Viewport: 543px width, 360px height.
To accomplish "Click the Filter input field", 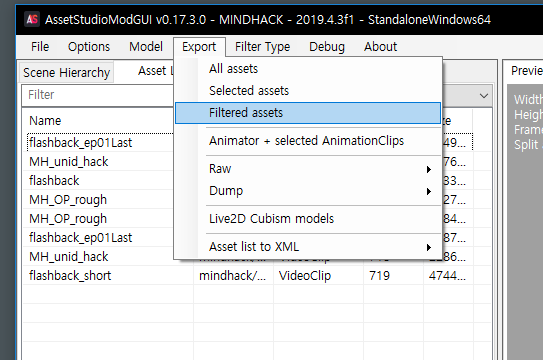I will point(98,95).
